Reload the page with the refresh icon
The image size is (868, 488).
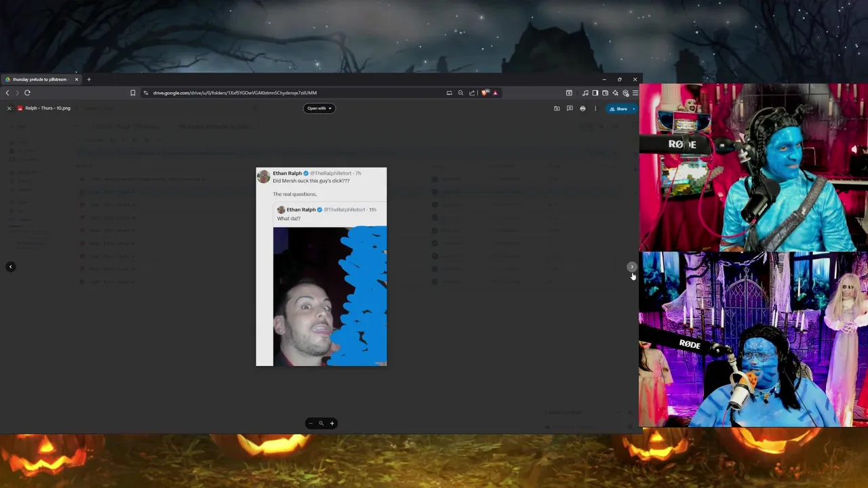pos(27,93)
